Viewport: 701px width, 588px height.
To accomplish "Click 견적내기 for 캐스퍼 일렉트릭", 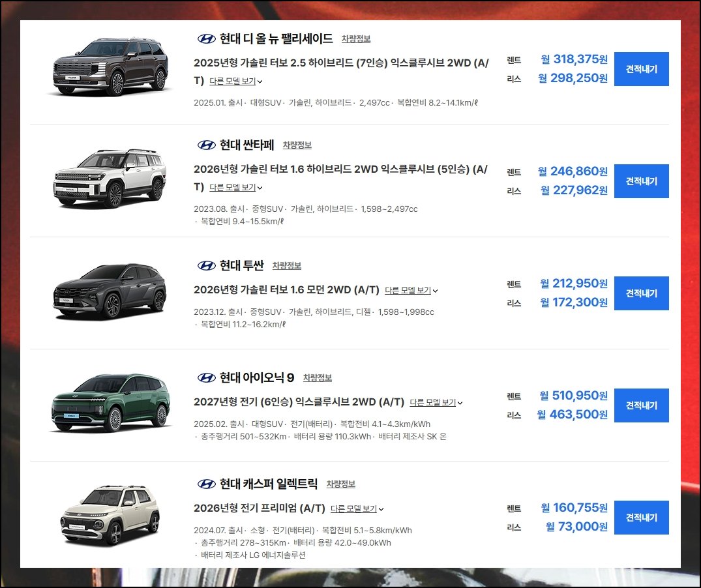I will [x=642, y=518].
